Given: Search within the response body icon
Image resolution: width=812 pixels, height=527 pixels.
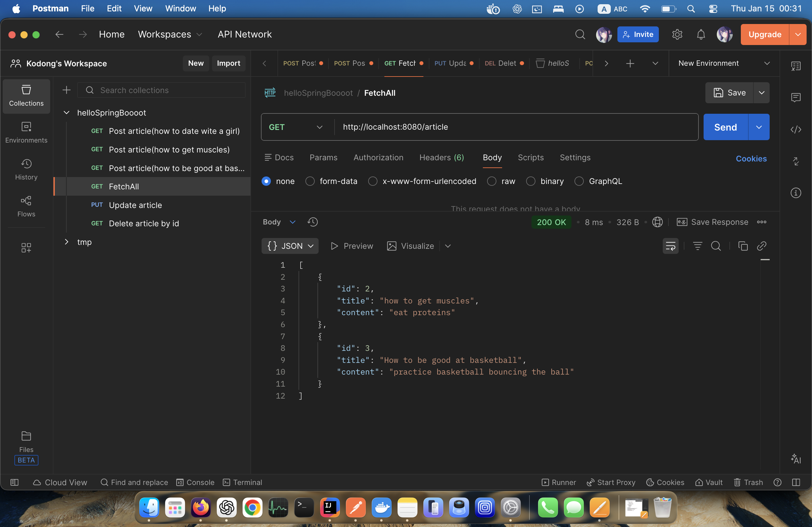Looking at the screenshot, I should coord(716,246).
